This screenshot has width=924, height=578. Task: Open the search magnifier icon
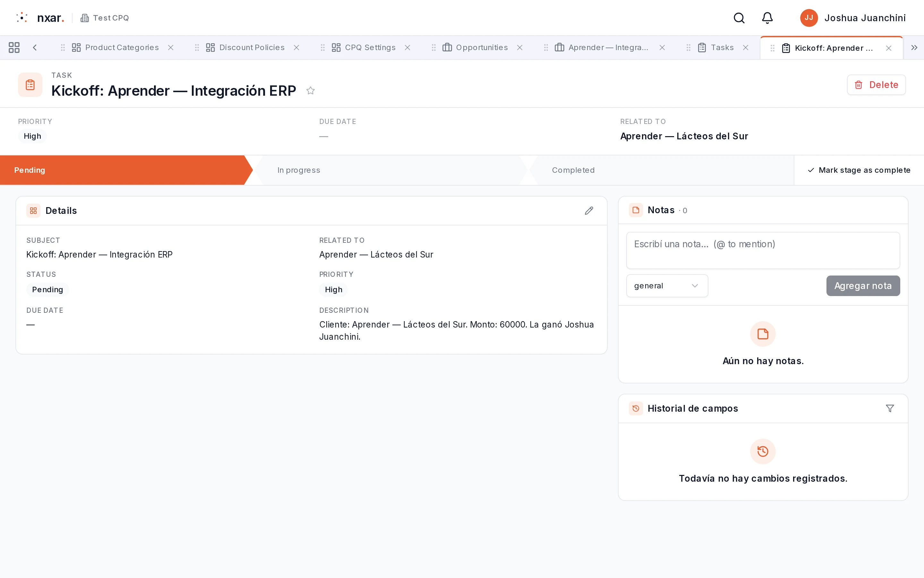pyautogui.click(x=739, y=18)
